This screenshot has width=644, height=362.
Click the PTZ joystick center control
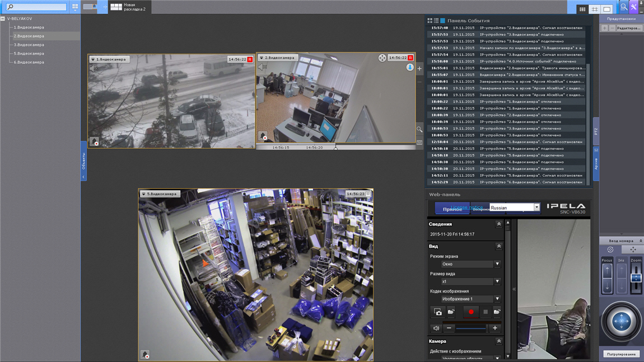point(622,321)
